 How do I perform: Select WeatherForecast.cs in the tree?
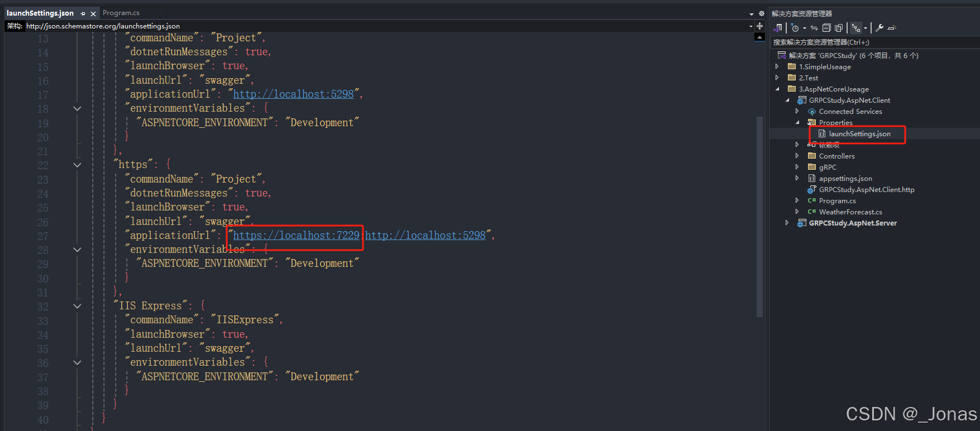pyautogui.click(x=850, y=212)
